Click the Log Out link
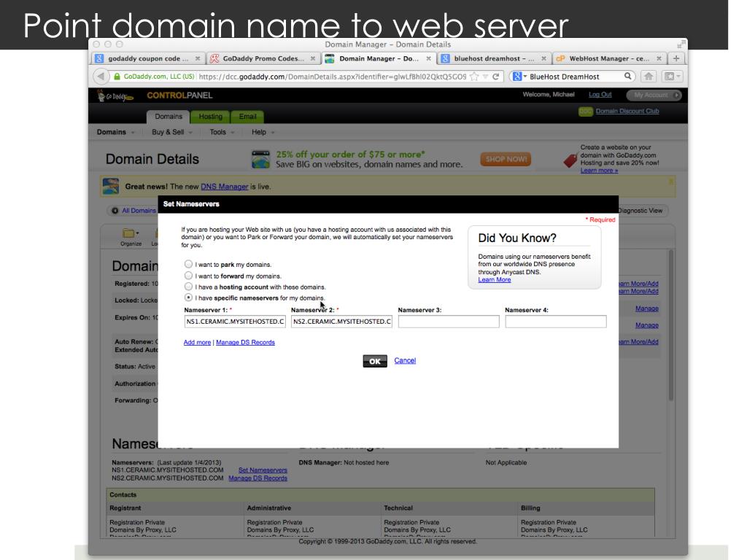Viewport: 747px width, 560px height. (600, 94)
